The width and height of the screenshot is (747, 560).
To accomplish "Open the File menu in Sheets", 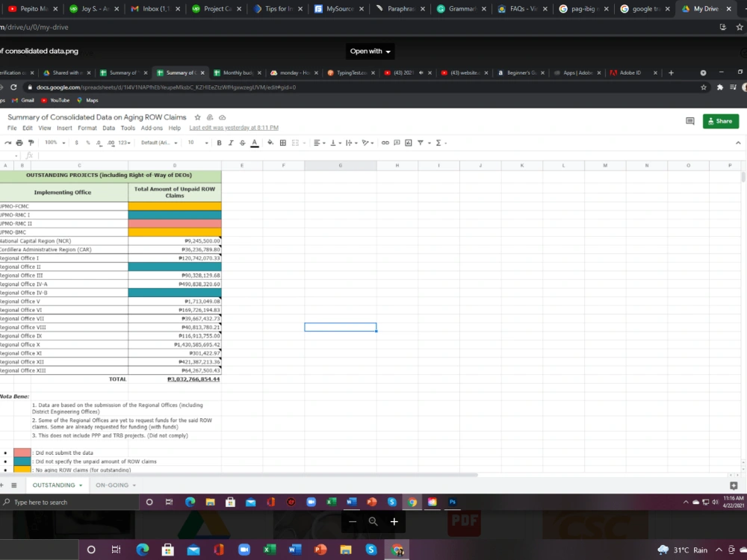I will 12,128.
